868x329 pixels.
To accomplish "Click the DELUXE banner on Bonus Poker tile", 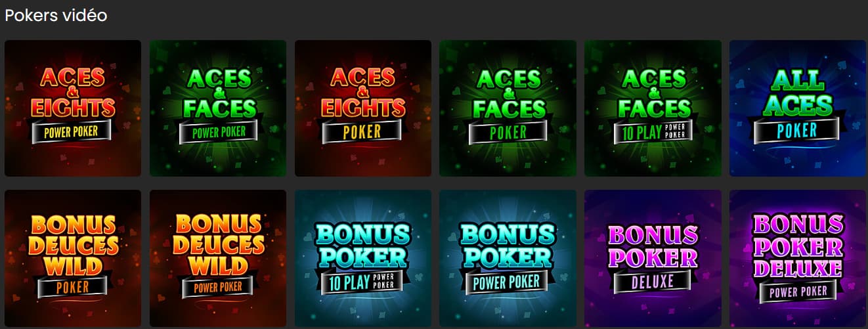I will 653,280.
